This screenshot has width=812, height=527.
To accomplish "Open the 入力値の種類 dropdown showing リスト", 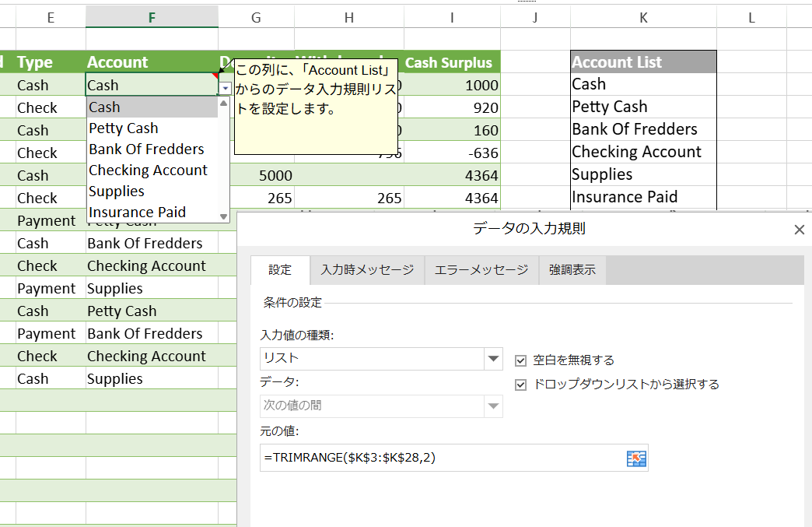I will coord(493,359).
